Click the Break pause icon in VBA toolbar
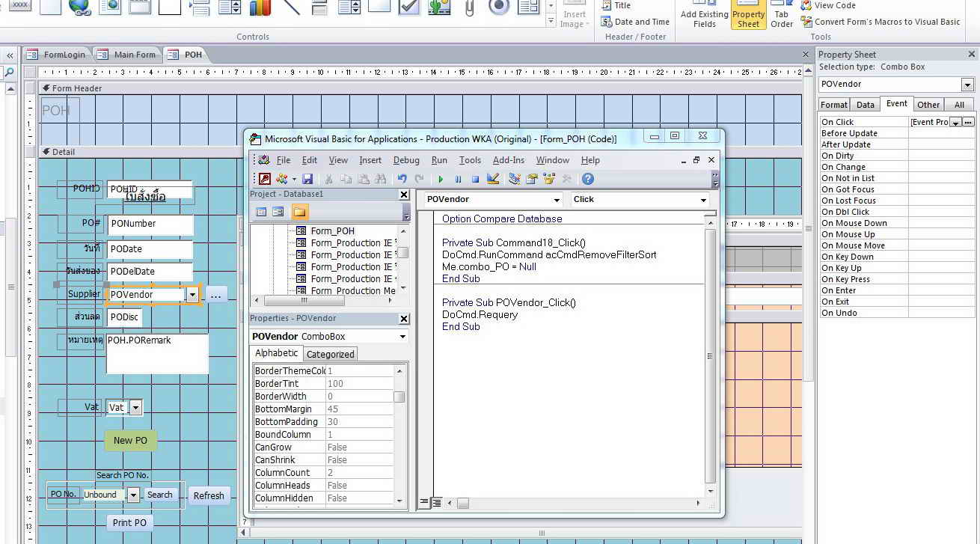This screenshot has width=980, height=544. (458, 179)
